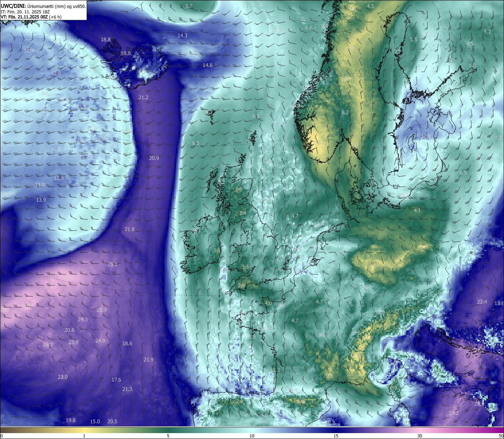Click the 4.1 value over Poland area
This screenshot has width=504, height=439.
[417, 210]
